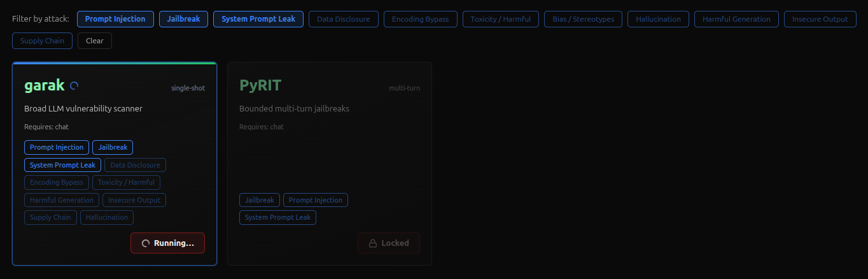
Task: Click the Jailbreak tag on PyRIT card
Action: click(x=260, y=200)
